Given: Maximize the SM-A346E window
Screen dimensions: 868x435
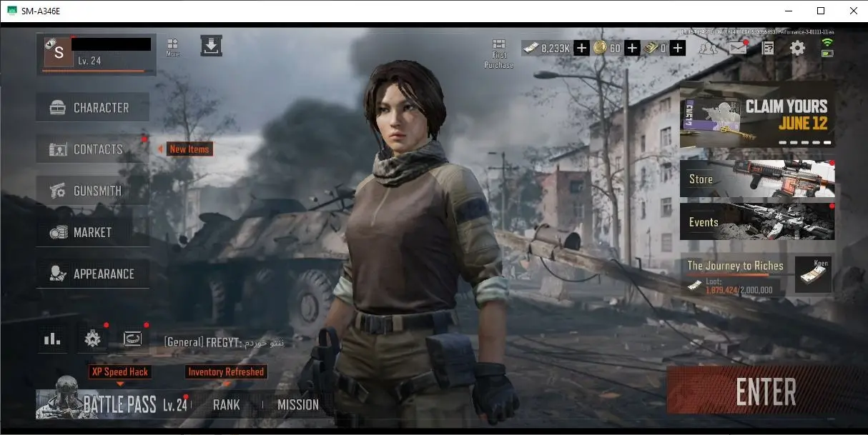Looking at the screenshot, I should click(x=821, y=11).
